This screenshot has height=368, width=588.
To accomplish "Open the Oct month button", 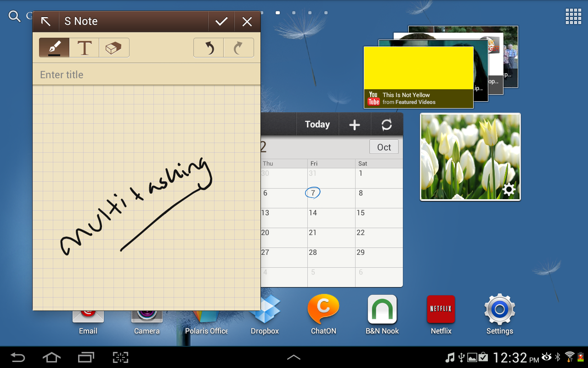I will [384, 147].
